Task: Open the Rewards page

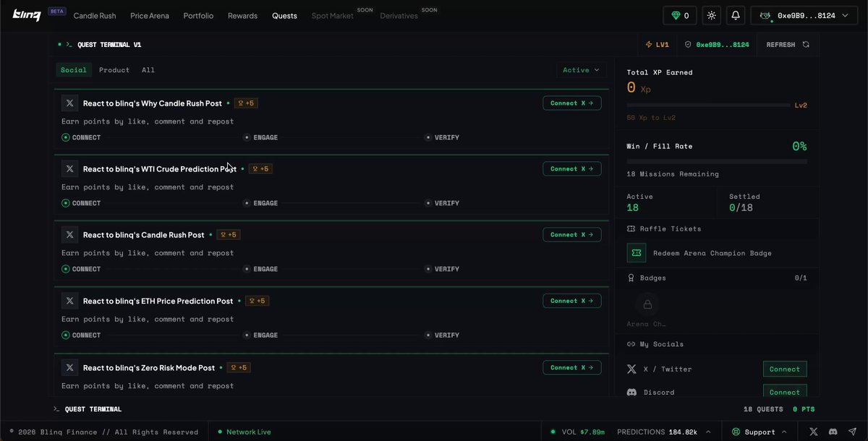Action: tap(242, 15)
